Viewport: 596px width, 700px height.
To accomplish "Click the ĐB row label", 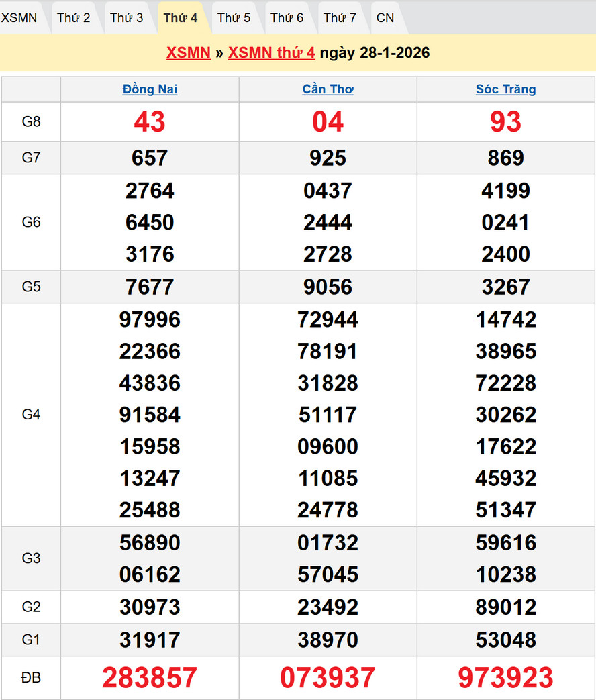I will tap(31, 678).
